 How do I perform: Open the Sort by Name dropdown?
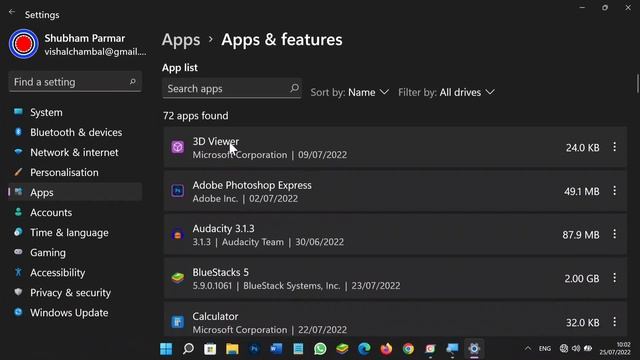tap(349, 92)
